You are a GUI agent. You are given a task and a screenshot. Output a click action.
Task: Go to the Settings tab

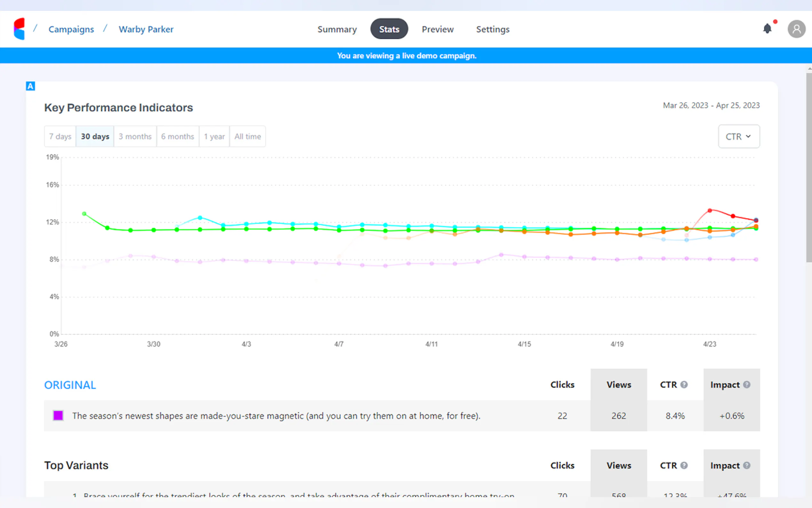coord(492,29)
